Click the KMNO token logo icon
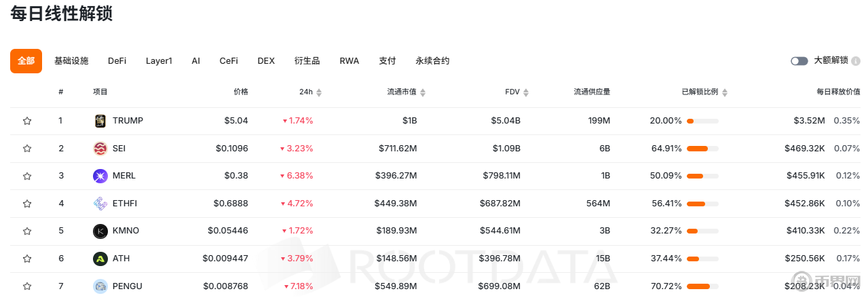This screenshot has height=300, width=868. click(100, 231)
